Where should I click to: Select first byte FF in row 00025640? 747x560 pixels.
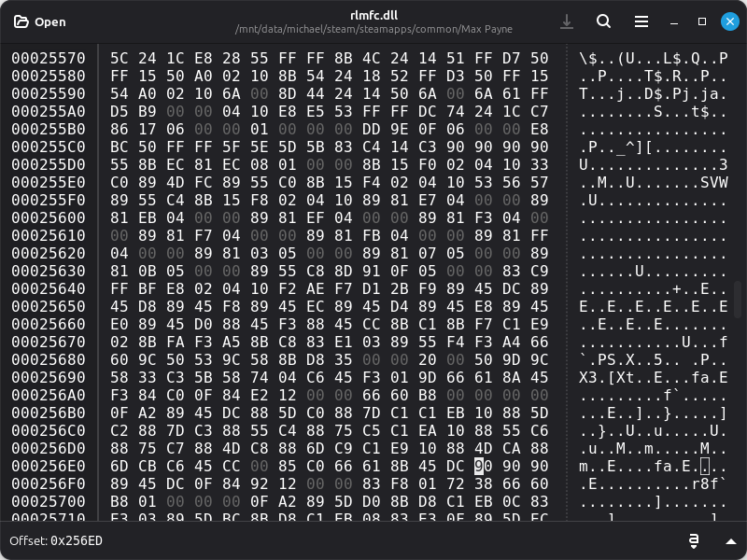click(120, 289)
